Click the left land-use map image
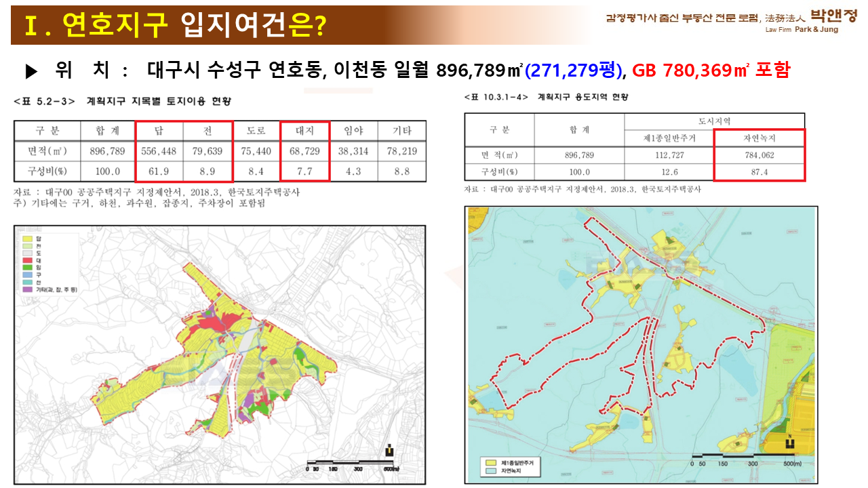The height and width of the screenshot is (488, 868). point(220,354)
